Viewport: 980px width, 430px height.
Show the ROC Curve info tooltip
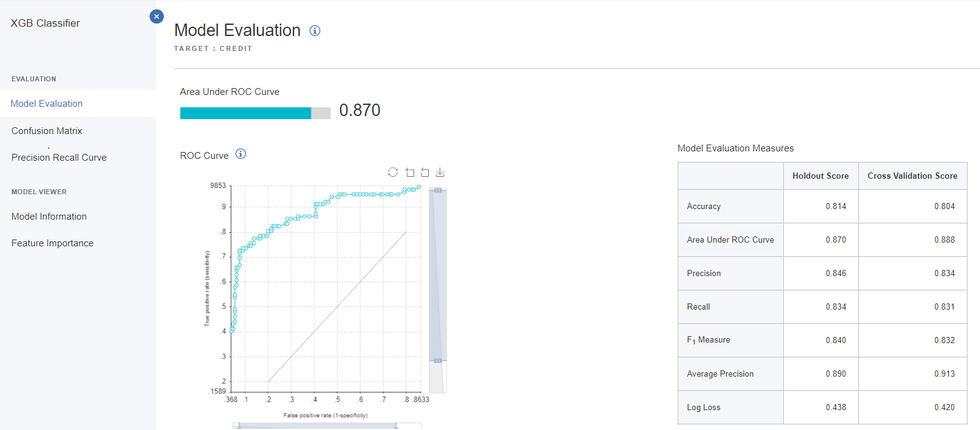(x=241, y=154)
